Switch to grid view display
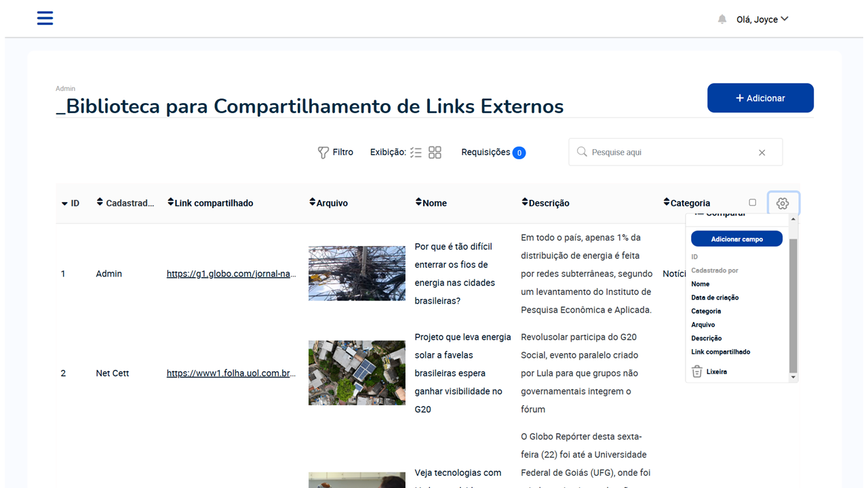Screen dimensions: 868x488 [x=435, y=152]
